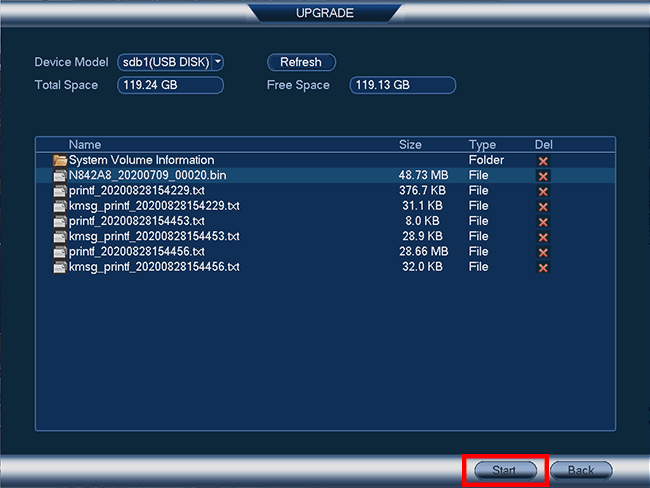Delete the System Volume Information folder
This screenshot has width=650, height=488.
click(x=543, y=160)
